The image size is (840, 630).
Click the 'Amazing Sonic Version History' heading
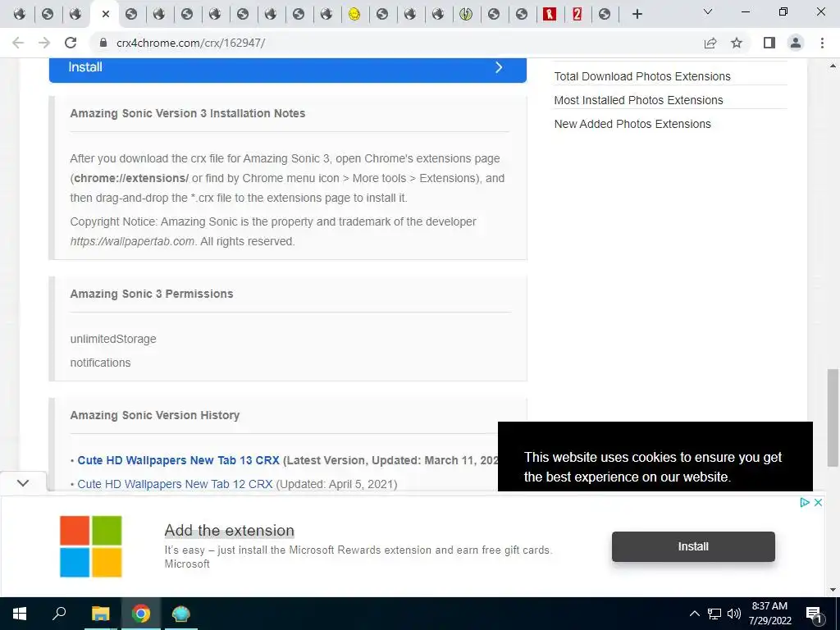[155, 415]
